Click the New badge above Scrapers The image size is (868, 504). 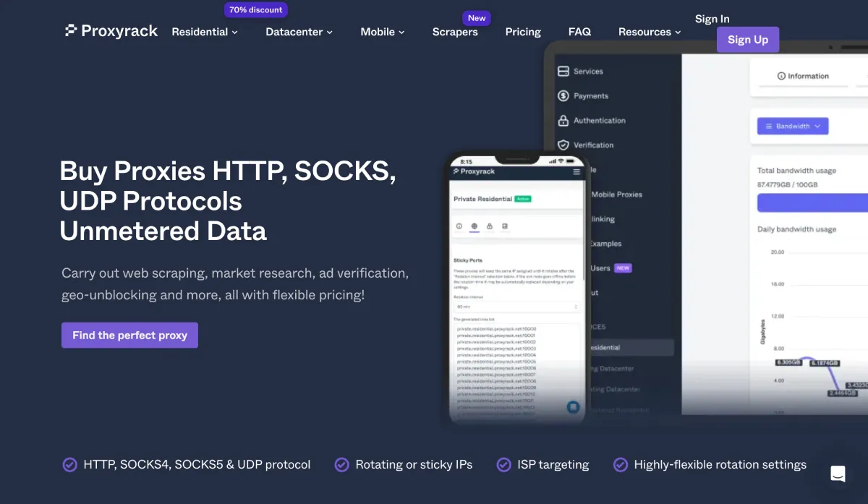pos(477,18)
